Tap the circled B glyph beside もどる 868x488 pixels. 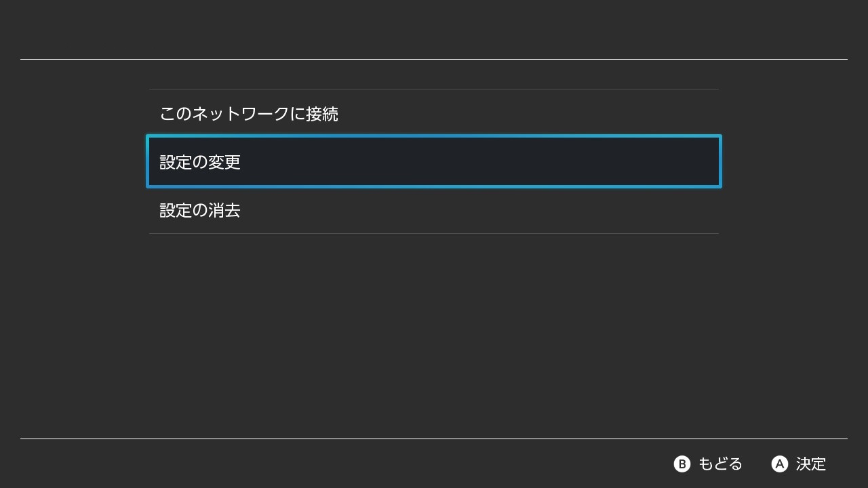click(682, 464)
